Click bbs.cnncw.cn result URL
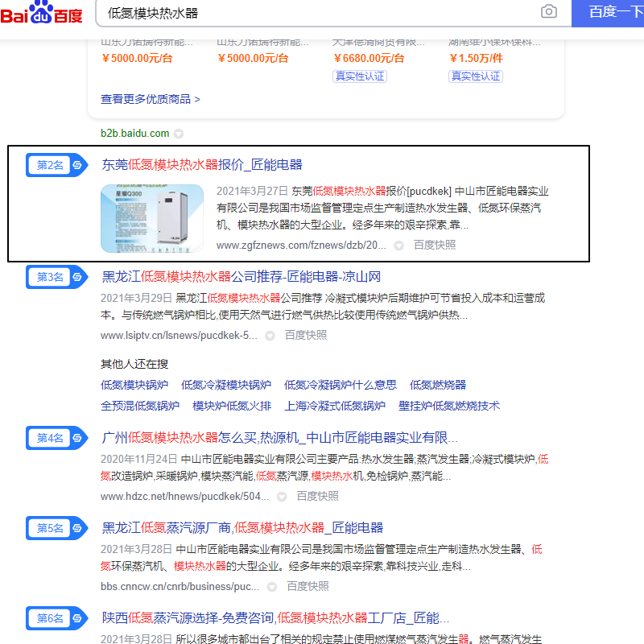 coord(180,587)
